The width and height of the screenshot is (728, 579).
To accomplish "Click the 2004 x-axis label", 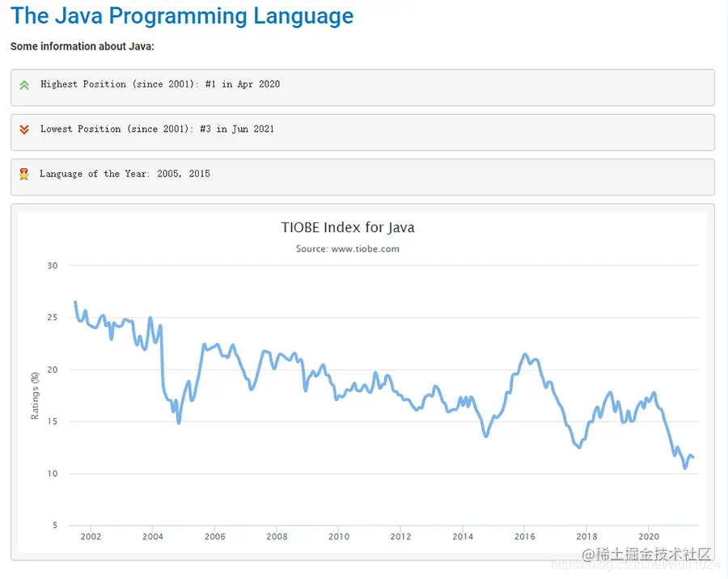I will tap(153, 537).
